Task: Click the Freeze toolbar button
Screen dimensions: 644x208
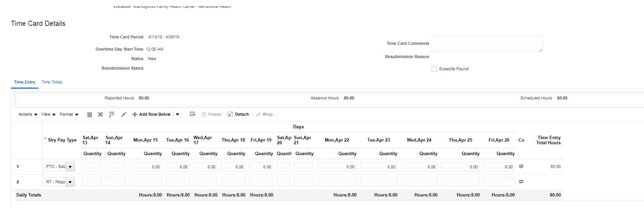Action: pos(211,114)
